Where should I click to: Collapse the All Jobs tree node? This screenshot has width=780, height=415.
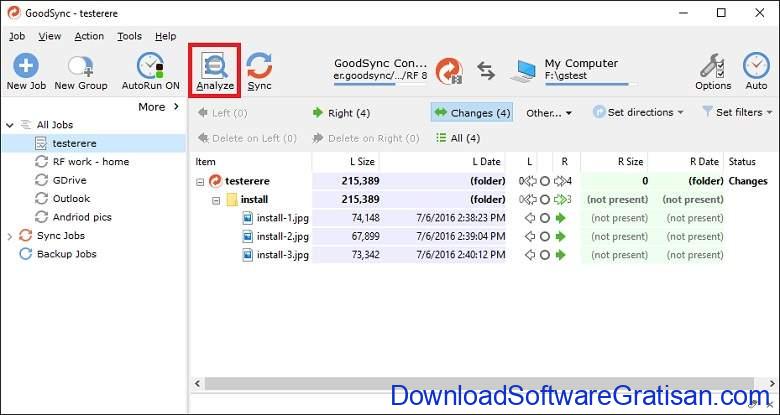tap(9, 125)
